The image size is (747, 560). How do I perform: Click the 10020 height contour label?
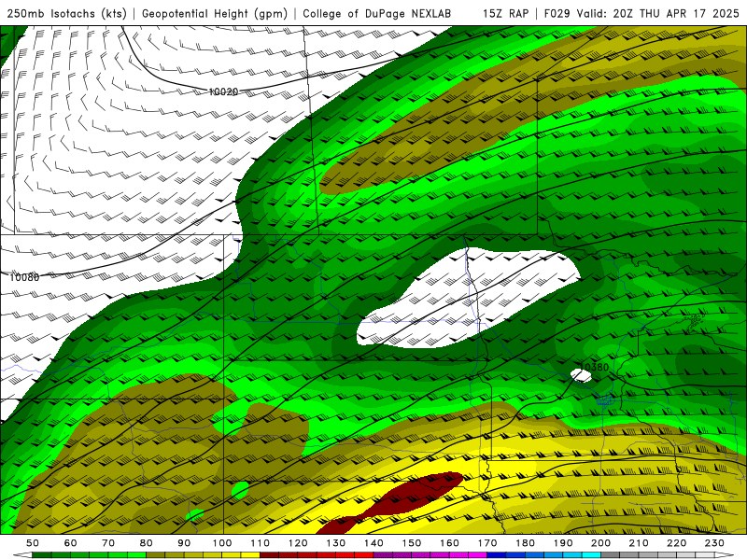(223, 91)
